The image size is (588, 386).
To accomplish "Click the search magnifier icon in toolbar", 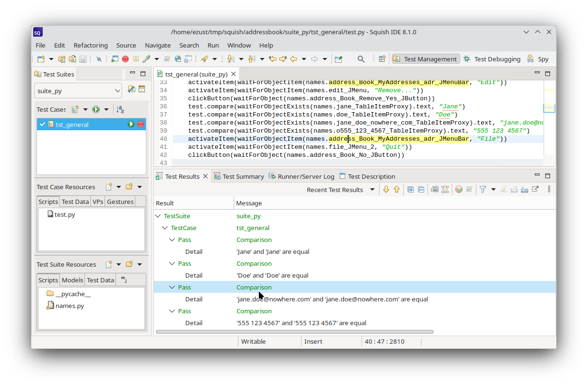I will tap(361, 59).
